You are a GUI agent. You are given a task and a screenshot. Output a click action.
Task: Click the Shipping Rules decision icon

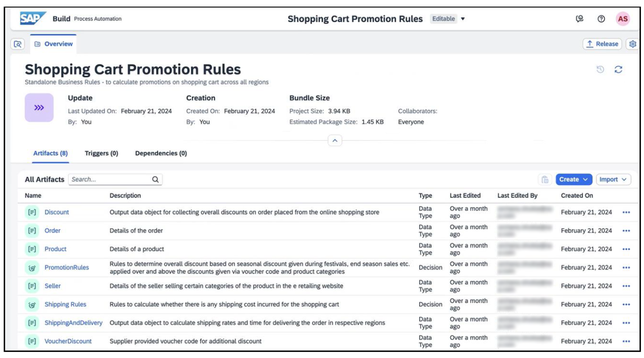[x=32, y=304]
